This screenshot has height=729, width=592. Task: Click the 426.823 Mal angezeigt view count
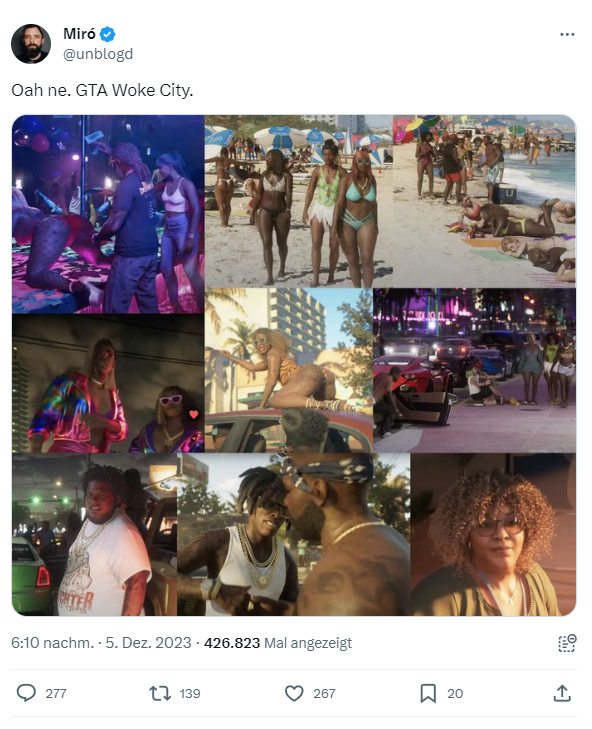click(278, 643)
